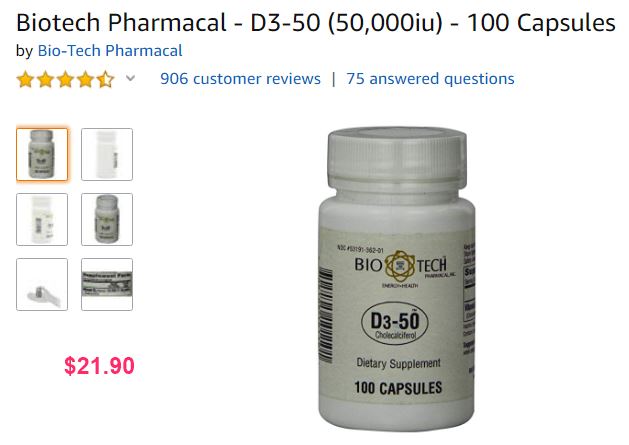Click the BIO TECH logo on the bottle
Screen dimensions: 629x445
(x=404, y=267)
